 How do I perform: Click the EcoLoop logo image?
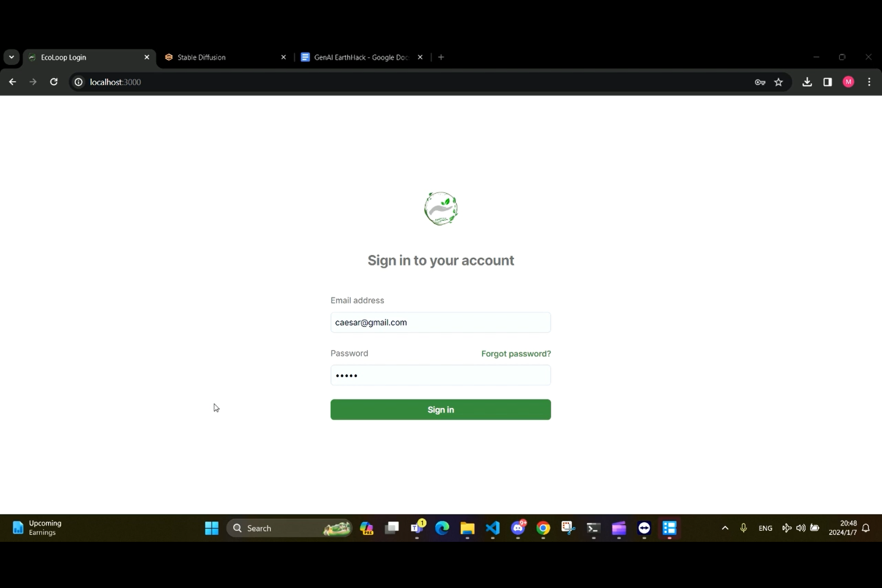pyautogui.click(x=441, y=209)
